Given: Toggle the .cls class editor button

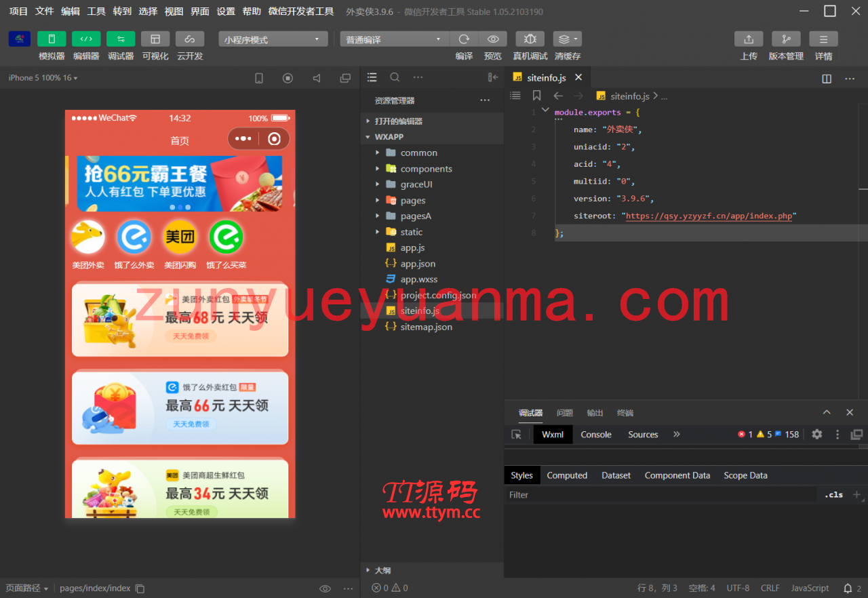Looking at the screenshot, I should tap(833, 495).
